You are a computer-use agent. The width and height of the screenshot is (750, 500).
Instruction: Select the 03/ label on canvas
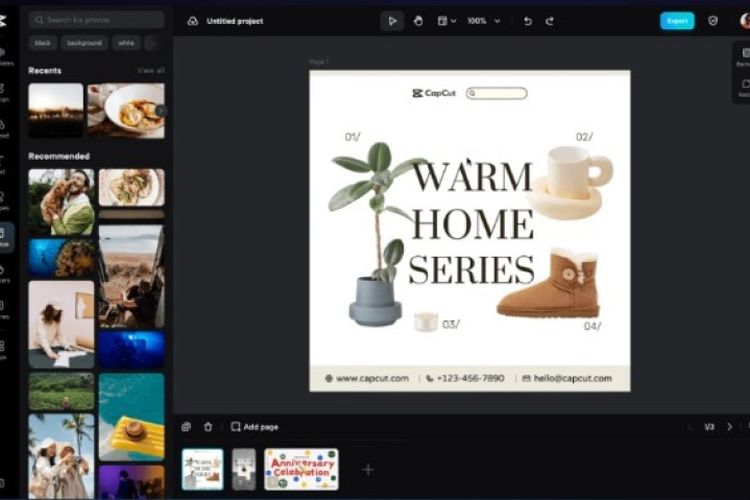(451, 324)
